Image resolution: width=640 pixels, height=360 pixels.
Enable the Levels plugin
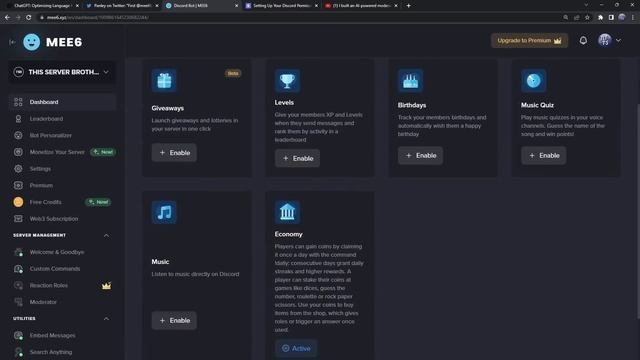(298, 158)
